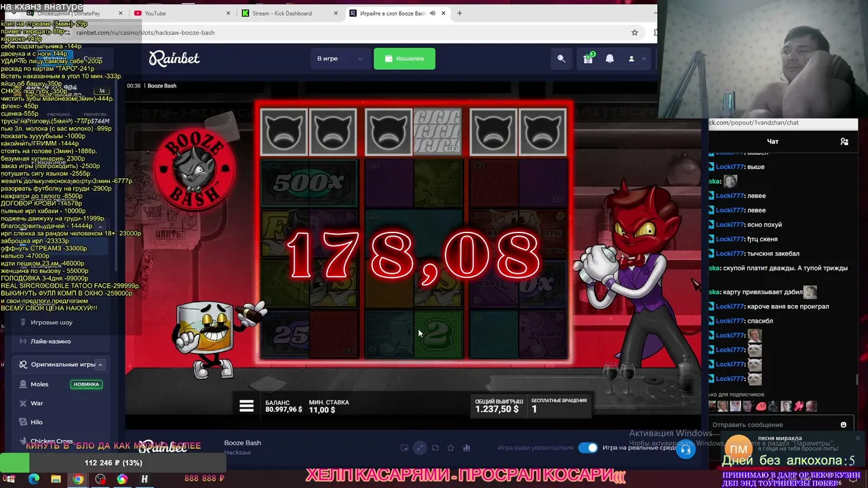Click the 'ОБЩИЙ ВЫИГРЫШ 1.237,50 $' readout
Viewport: 868px width, 488px height.
point(498,405)
